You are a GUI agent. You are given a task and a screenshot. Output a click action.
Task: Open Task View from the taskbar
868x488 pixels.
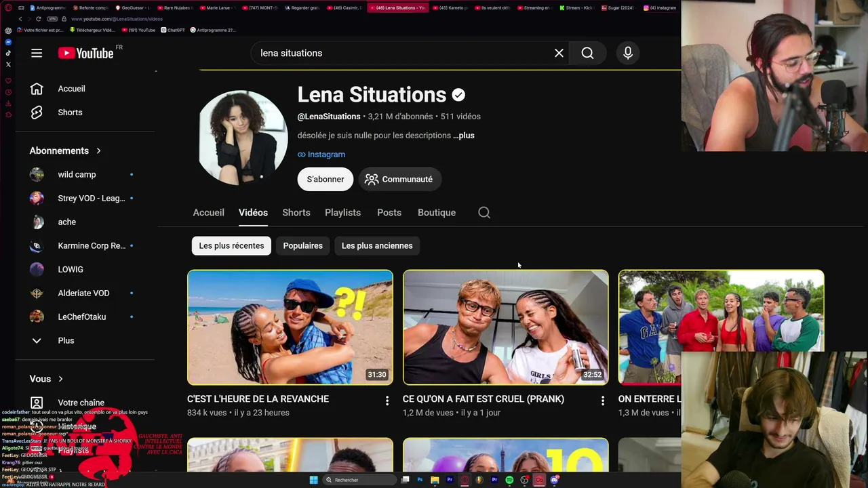point(405,480)
